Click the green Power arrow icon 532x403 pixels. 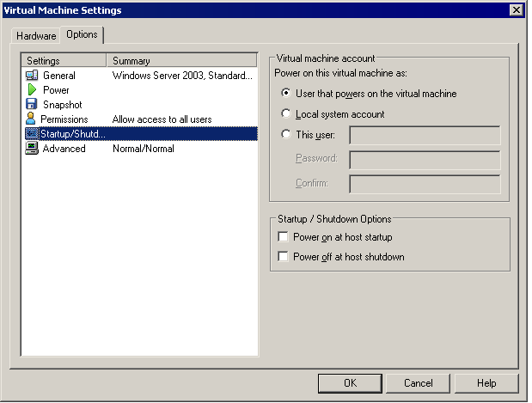pos(32,90)
